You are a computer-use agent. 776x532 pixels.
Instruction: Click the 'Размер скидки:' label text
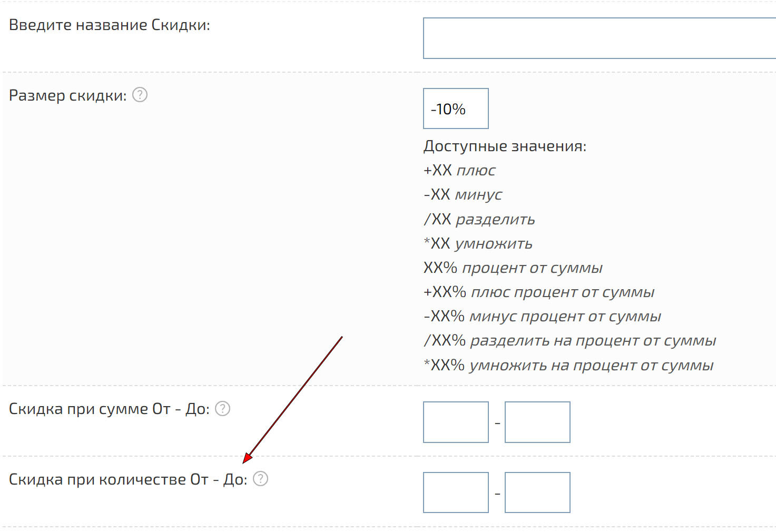pyautogui.click(x=68, y=95)
